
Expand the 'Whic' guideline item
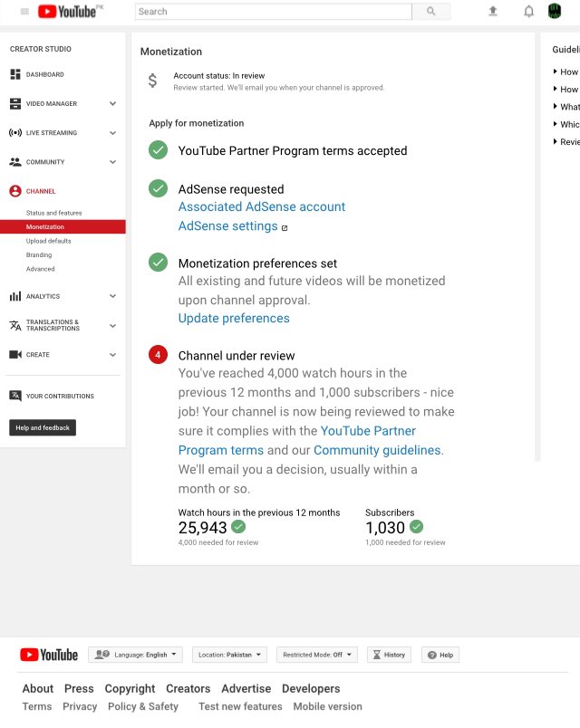coord(566,124)
